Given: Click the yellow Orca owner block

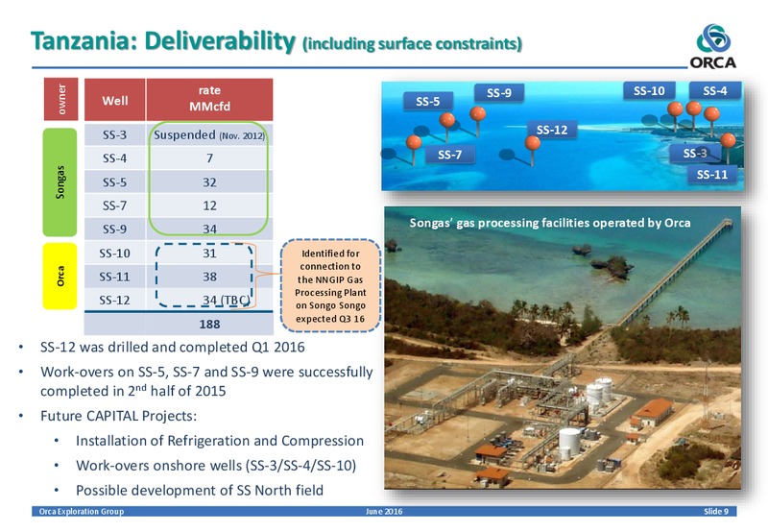Looking at the screenshot, I should (x=60, y=277).
